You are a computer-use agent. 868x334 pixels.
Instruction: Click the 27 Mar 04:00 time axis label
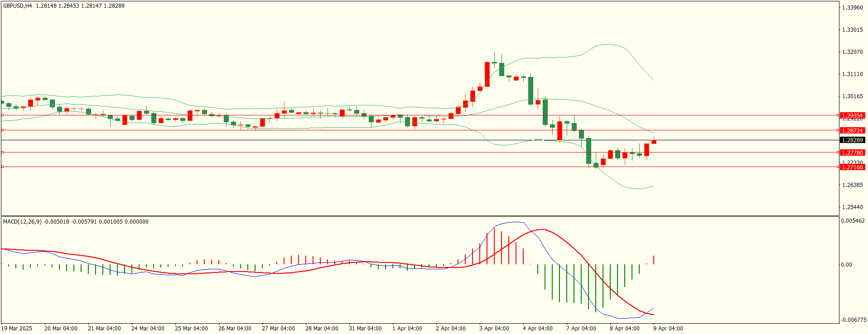[x=278, y=329]
